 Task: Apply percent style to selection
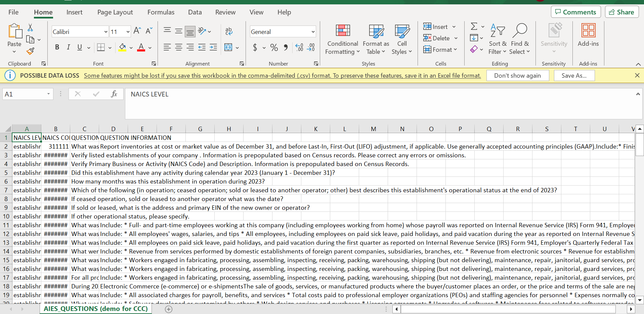click(274, 47)
